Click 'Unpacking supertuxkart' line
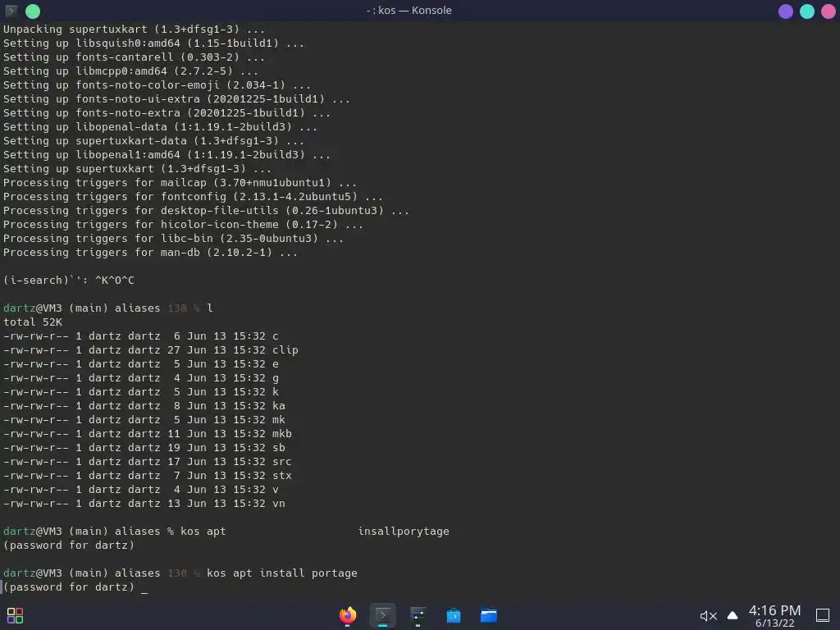The width and height of the screenshot is (840, 630). (135, 29)
